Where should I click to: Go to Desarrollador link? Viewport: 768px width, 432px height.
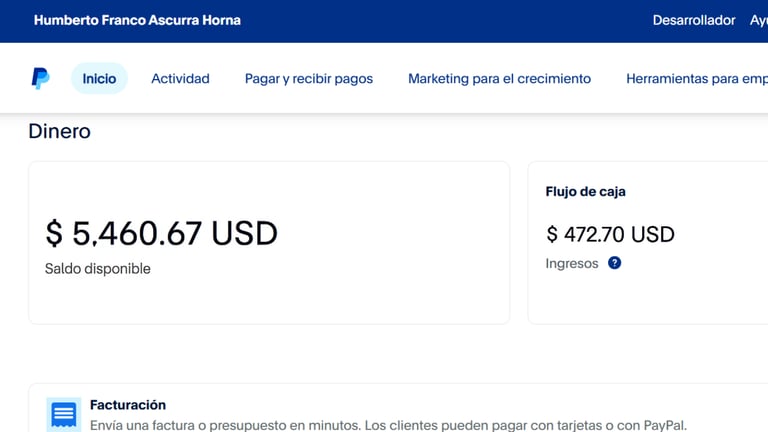(x=694, y=20)
